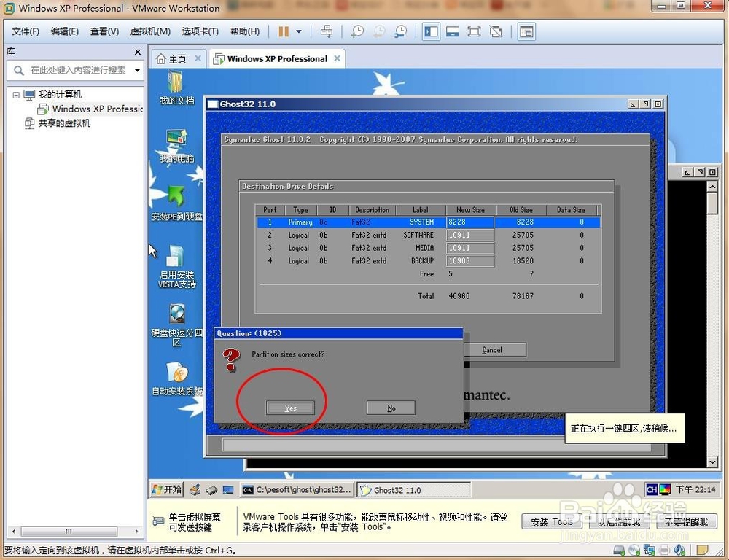Open C:\pesoft\ghost taskbar button
The height and width of the screenshot is (560, 729).
297,490
